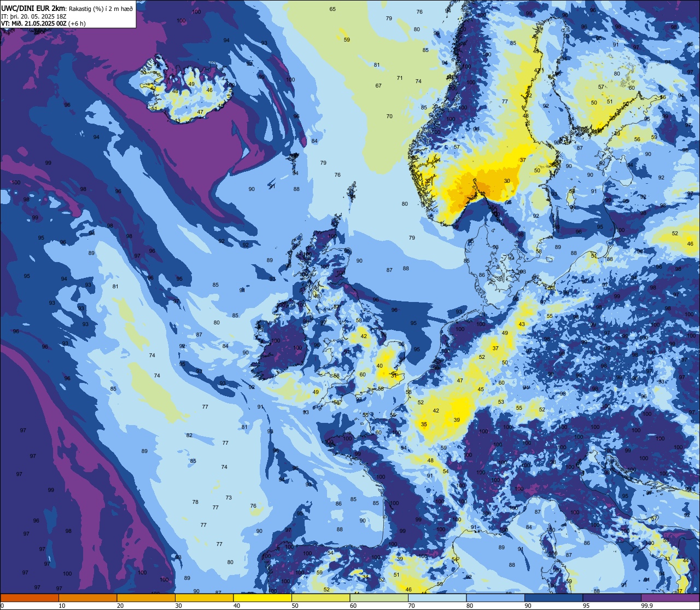Pick the pale blue 70–80 legend swatch
Image resolution: width=700 pixels, height=610 pixels.
click(437, 598)
